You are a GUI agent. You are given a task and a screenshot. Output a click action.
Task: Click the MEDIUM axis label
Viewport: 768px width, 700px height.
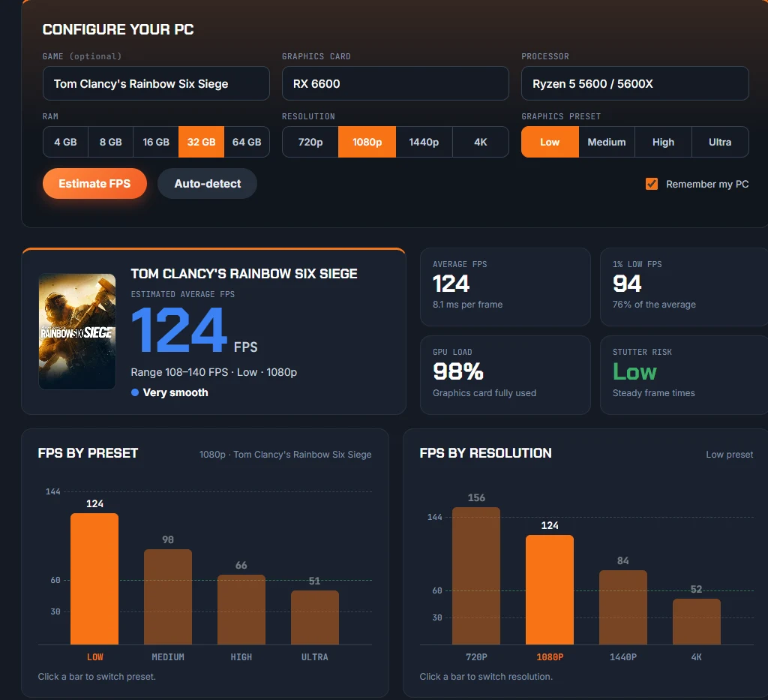pos(168,657)
